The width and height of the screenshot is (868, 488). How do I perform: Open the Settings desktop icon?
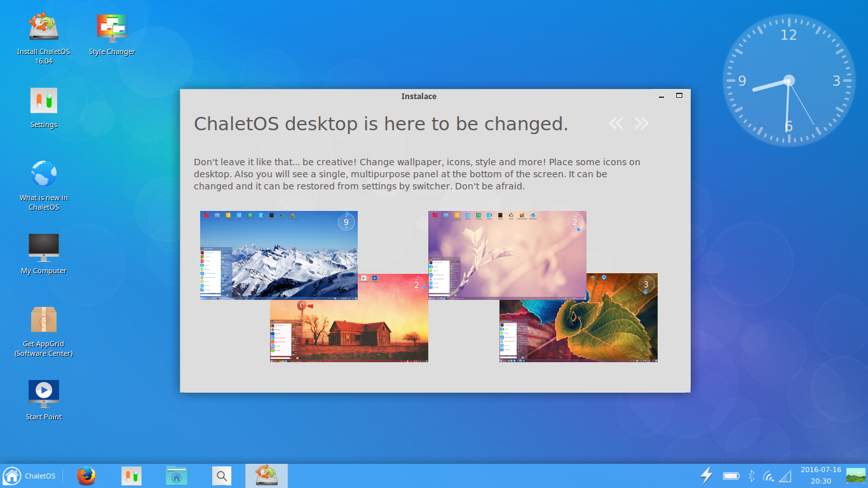(x=44, y=107)
